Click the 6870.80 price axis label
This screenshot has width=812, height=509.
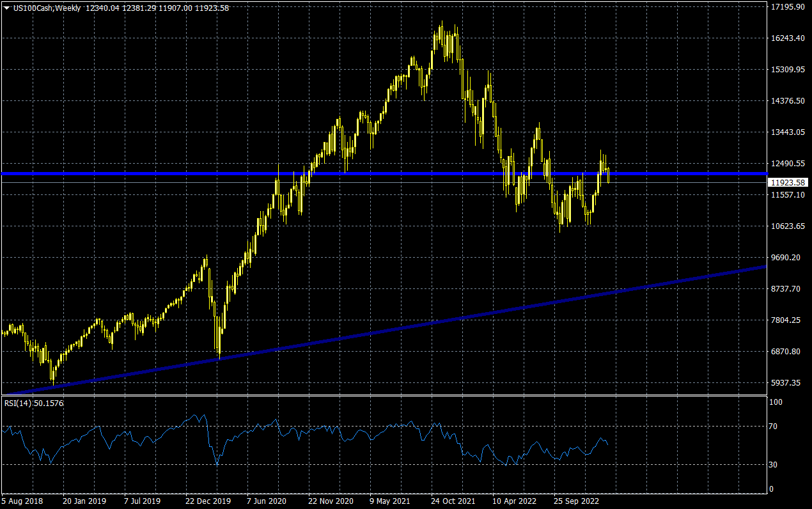pyautogui.click(x=787, y=352)
